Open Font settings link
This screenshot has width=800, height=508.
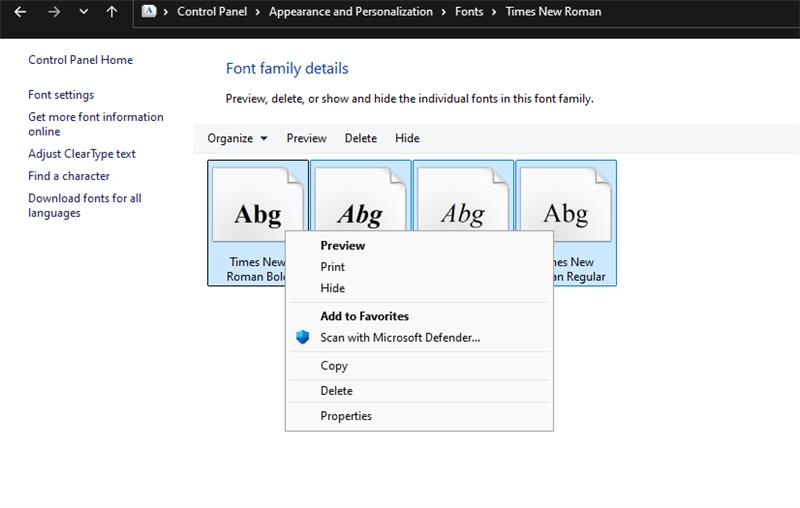(x=61, y=95)
